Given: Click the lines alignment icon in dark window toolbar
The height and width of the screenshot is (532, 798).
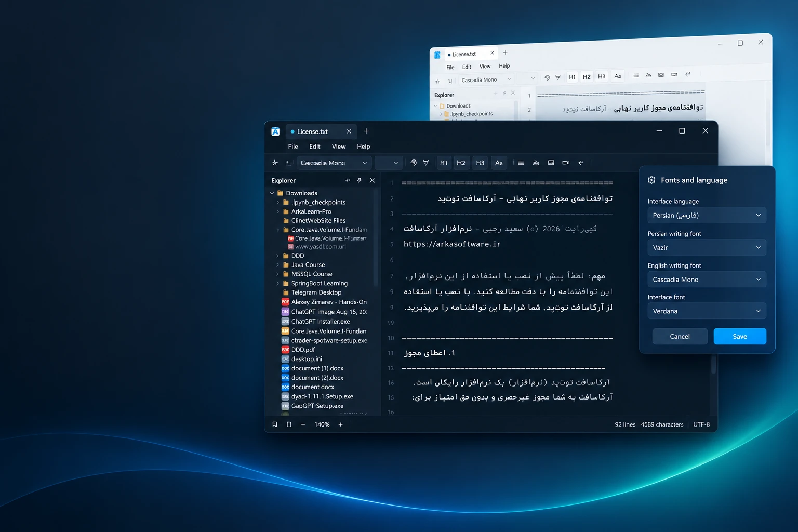Looking at the screenshot, I should 521,163.
